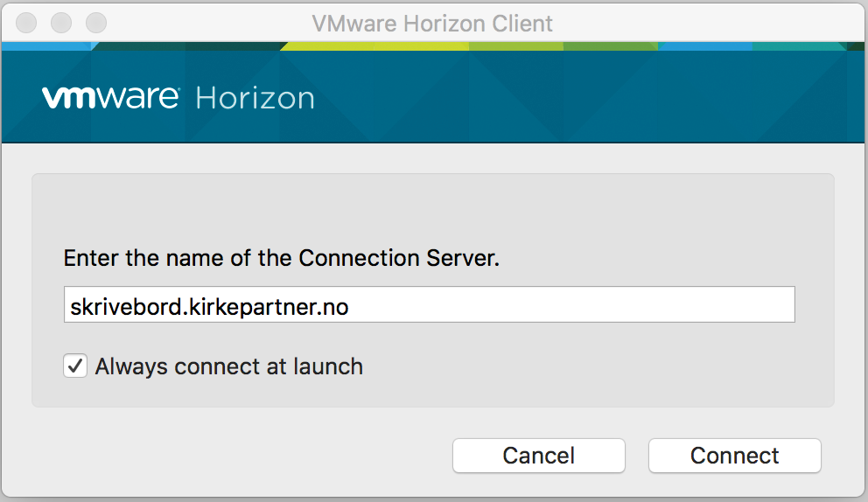
Task: Click the "Enter the name of the Connection Server." label
Action: (282, 259)
